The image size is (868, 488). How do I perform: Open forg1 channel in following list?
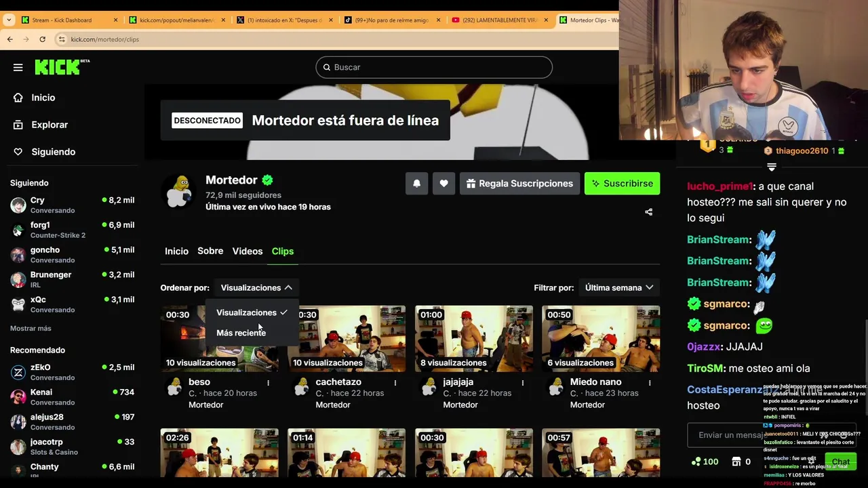click(x=72, y=230)
